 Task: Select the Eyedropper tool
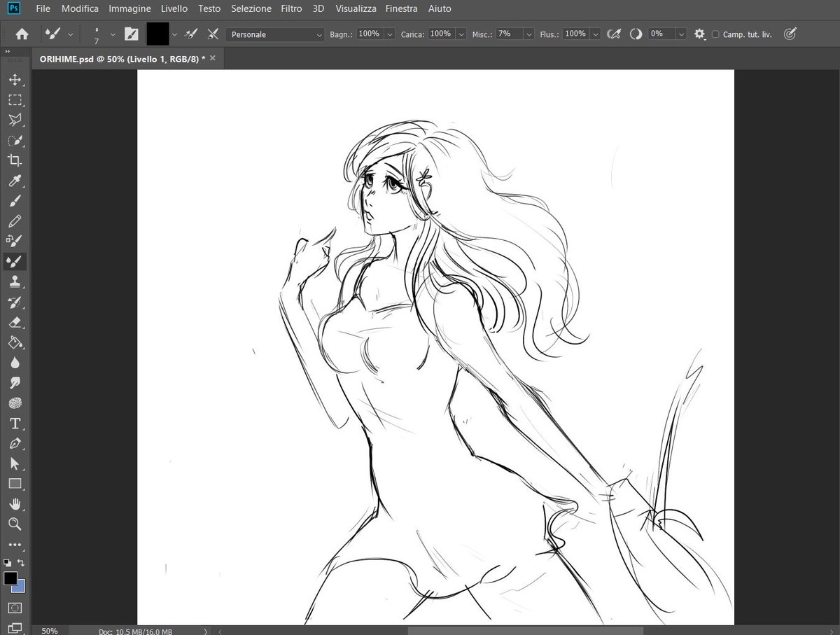(15, 181)
